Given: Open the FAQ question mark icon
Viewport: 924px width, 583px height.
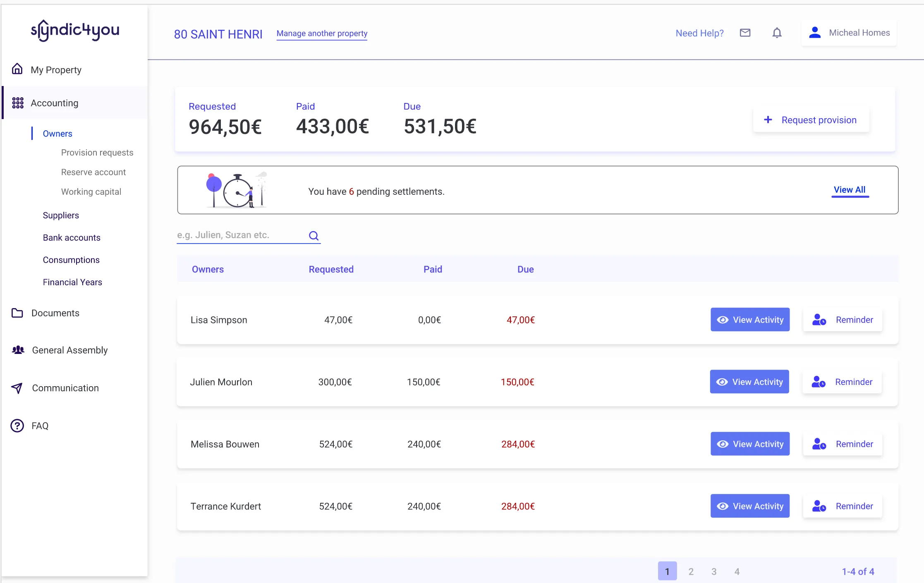Looking at the screenshot, I should pyautogui.click(x=17, y=425).
